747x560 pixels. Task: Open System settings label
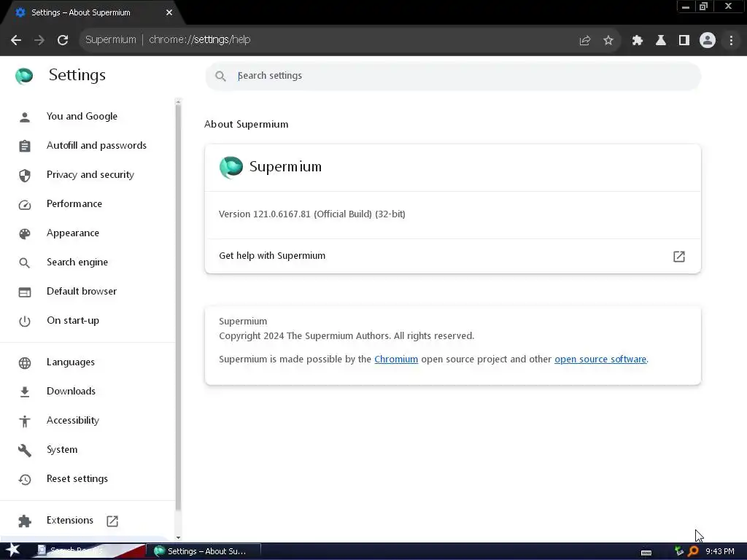(x=62, y=449)
